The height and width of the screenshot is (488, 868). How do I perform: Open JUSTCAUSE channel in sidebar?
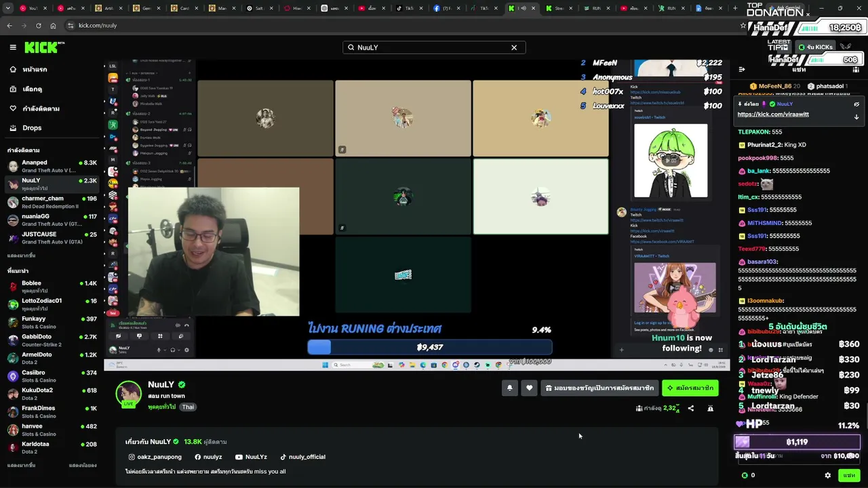[x=52, y=238]
